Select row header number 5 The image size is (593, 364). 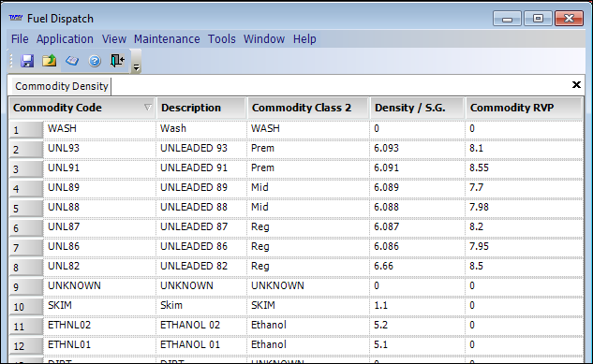coord(25,208)
